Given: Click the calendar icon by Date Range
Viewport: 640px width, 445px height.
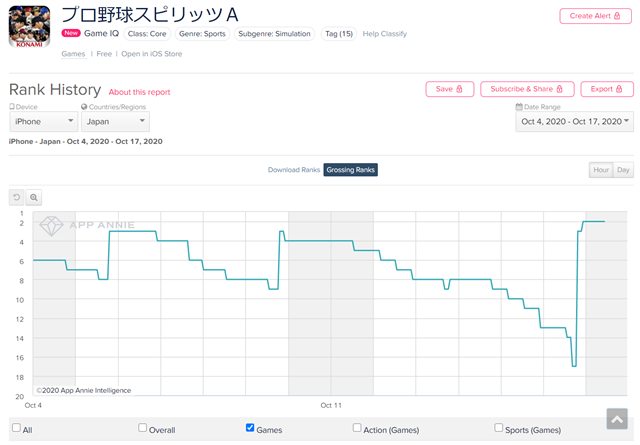Looking at the screenshot, I should pos(519,107).
